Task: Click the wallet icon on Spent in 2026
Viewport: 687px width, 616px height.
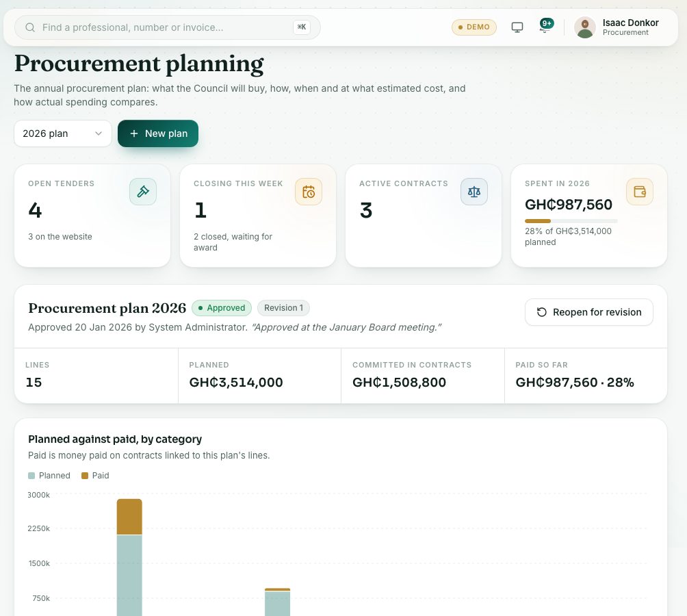Action: tap(640, 192)
